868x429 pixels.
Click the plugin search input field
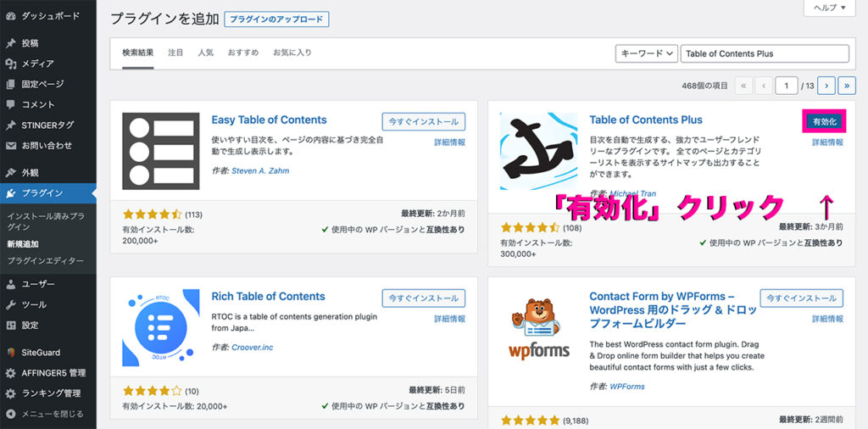click(765, 53)
